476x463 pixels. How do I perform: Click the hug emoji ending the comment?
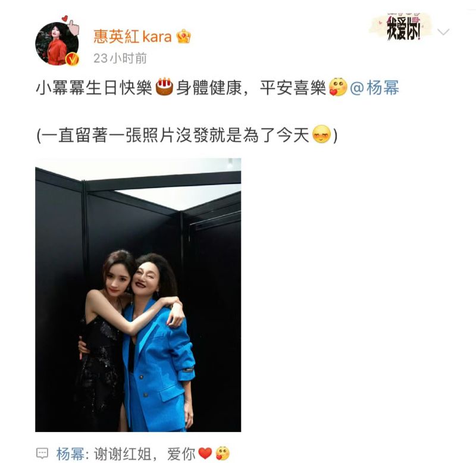(222, 453)
